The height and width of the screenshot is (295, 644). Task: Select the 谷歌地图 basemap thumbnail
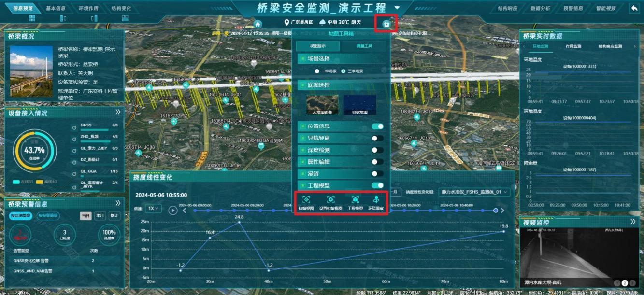tap(359, 105)
